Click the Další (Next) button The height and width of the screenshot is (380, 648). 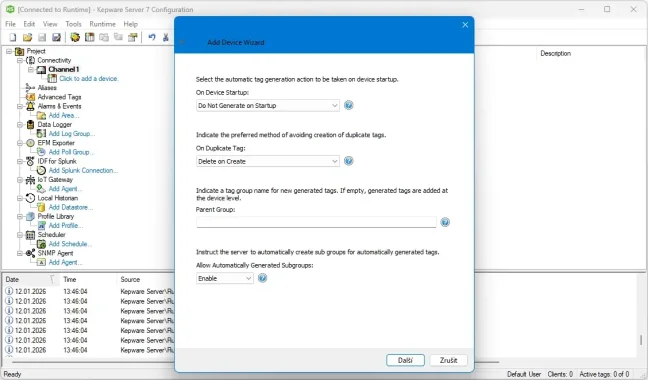(405, 360)
